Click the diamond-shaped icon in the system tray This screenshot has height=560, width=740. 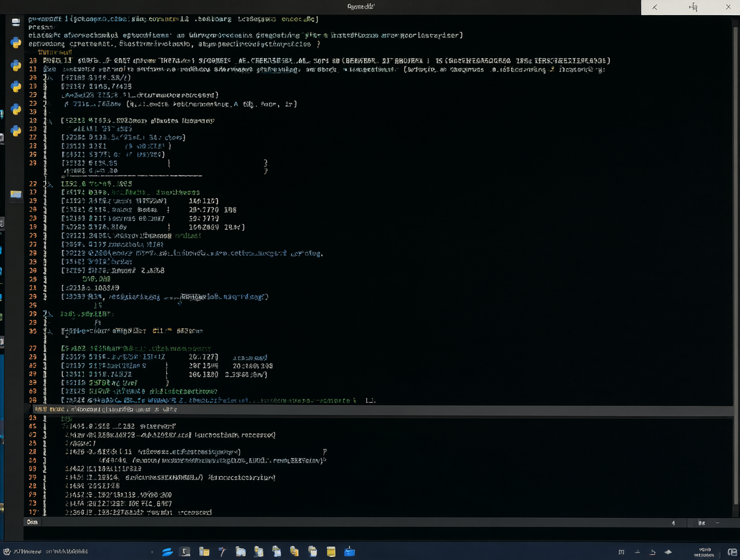[667, 552]
